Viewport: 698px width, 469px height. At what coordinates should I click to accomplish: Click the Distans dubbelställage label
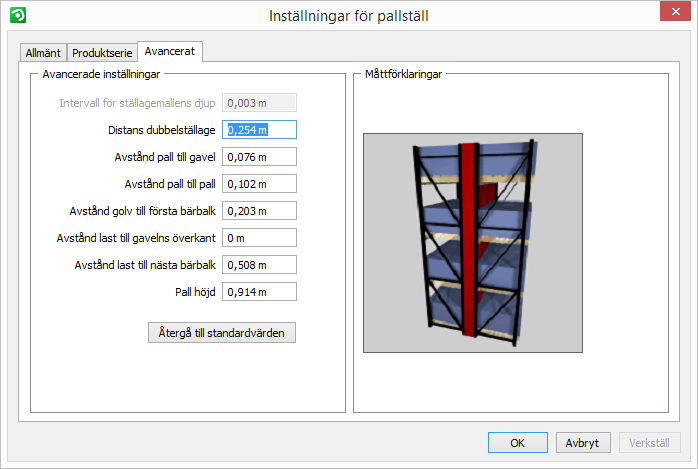[x=162, y=130]
